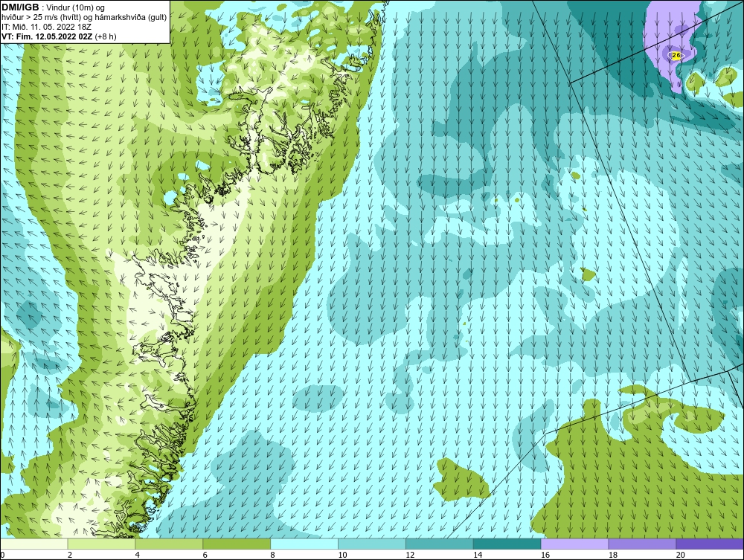744x560 pixels.
Task: Click the legend scale label 10
Action: click(x=342, y=555)
